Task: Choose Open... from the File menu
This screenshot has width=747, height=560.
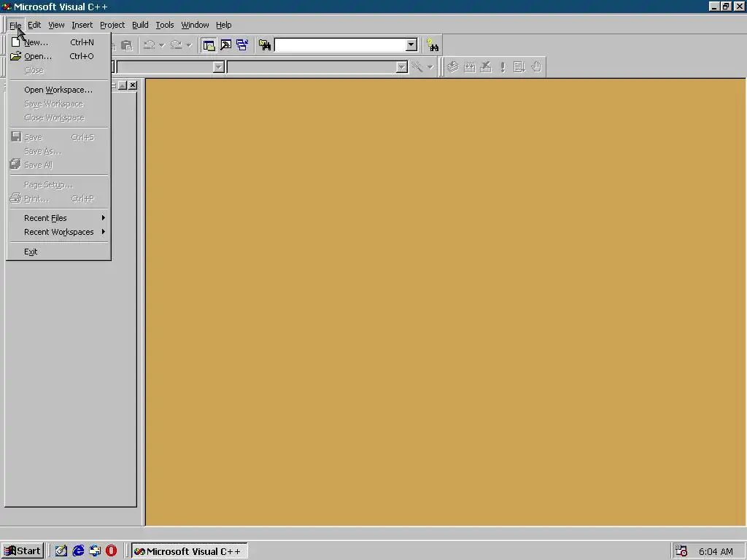Action: pyautogui.click(x=59, y=56)
